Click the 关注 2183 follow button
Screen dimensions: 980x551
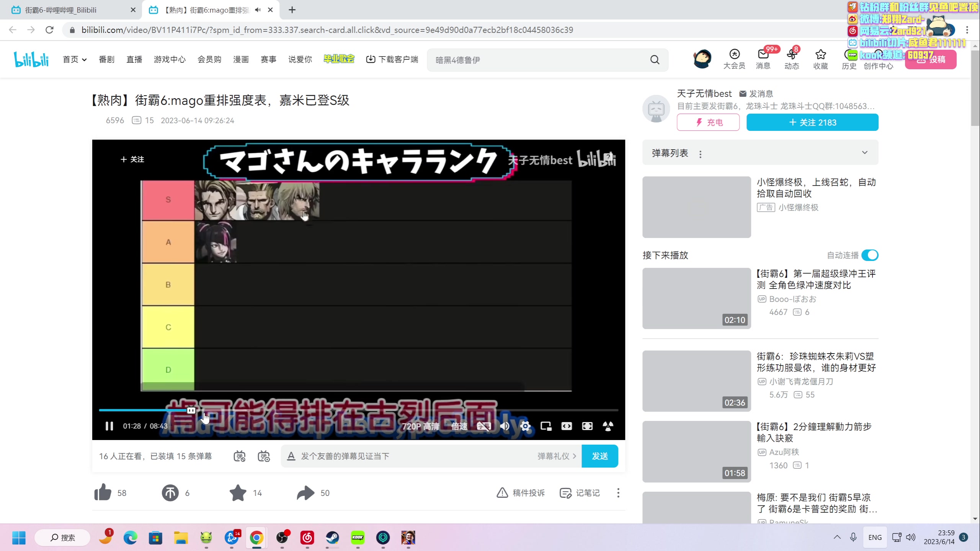(x=812, y=122)
